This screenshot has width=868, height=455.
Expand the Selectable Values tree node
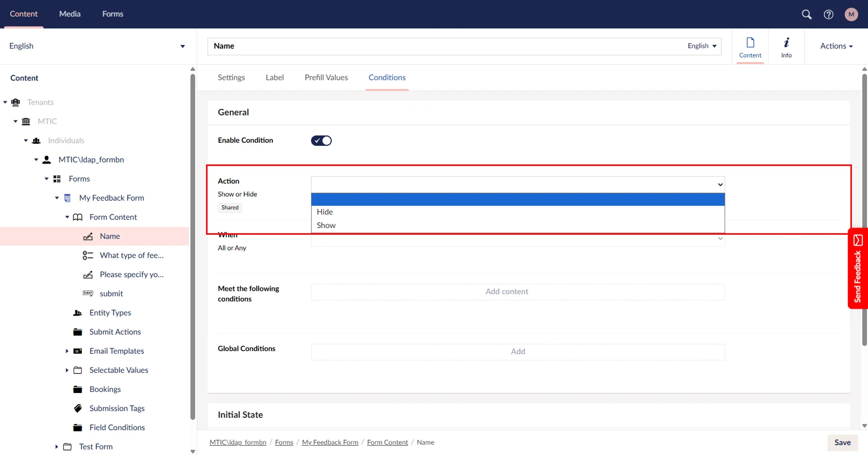[x=67, y=370]
